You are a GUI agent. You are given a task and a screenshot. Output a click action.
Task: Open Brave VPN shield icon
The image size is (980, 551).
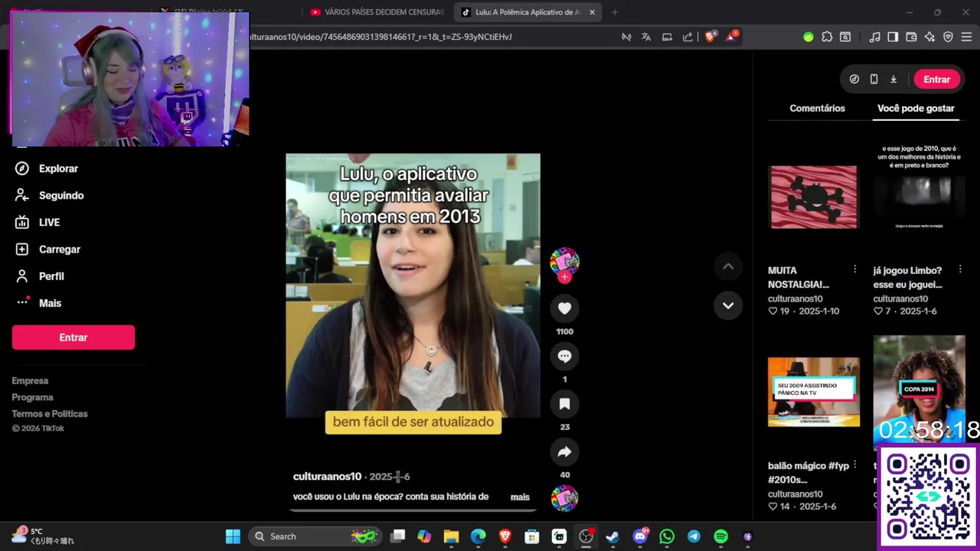[948, 37]
